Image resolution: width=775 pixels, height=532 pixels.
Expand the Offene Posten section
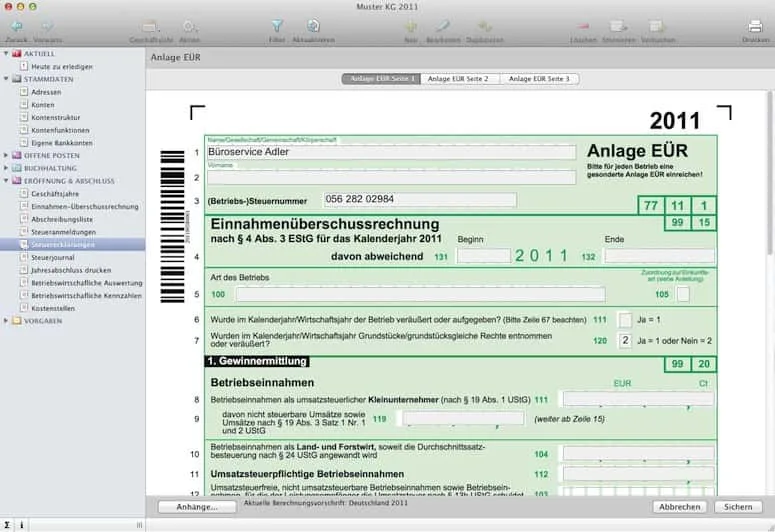point(6,155)
